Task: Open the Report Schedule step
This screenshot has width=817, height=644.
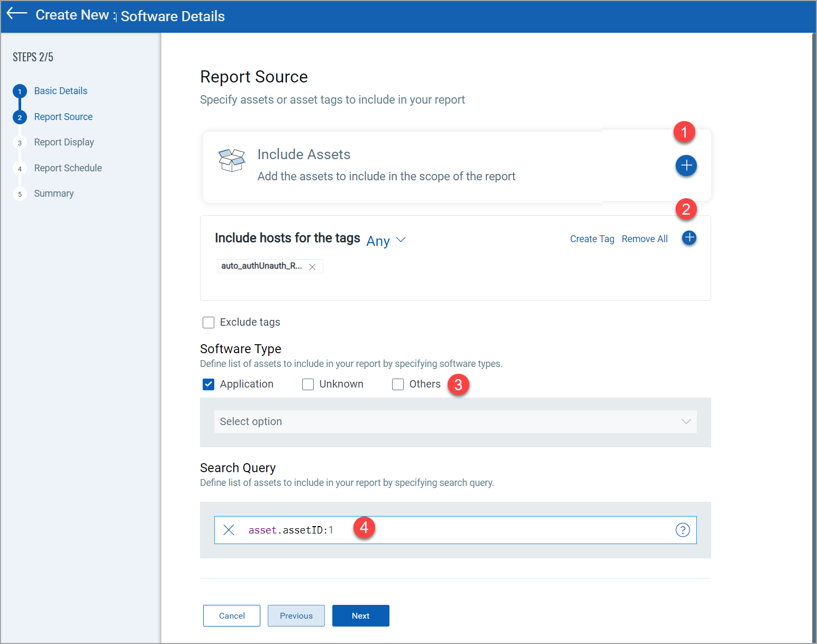Action: pyautogui.click(x=68, y=168)
